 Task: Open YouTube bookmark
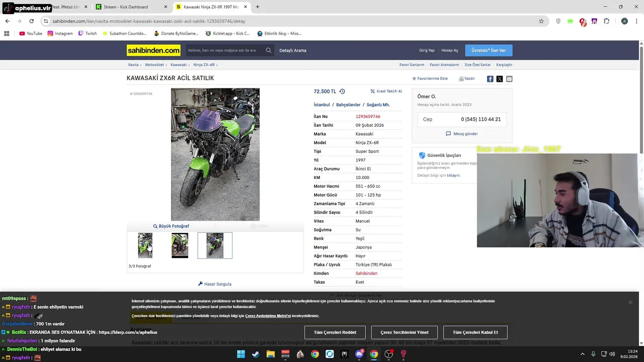[31, 34]
